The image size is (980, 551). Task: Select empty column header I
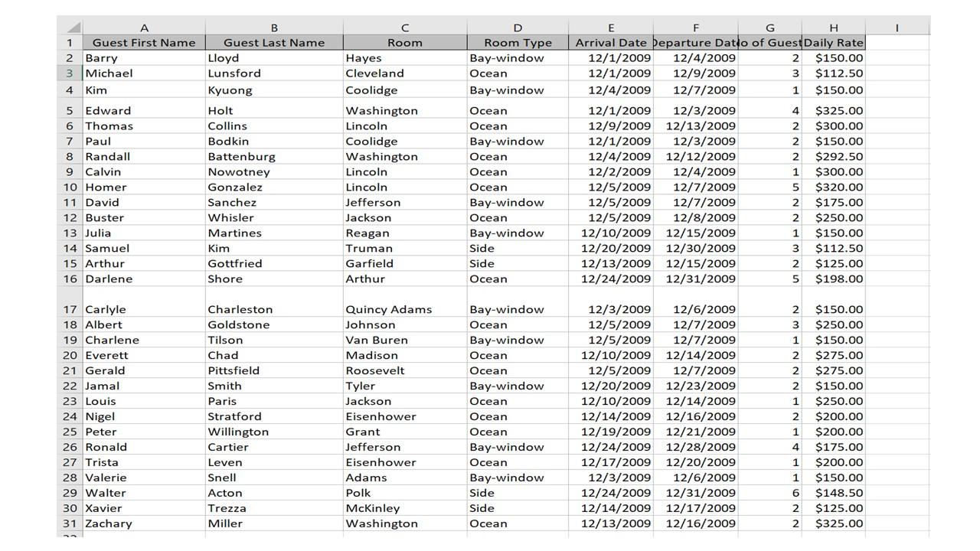click(896, 27)
